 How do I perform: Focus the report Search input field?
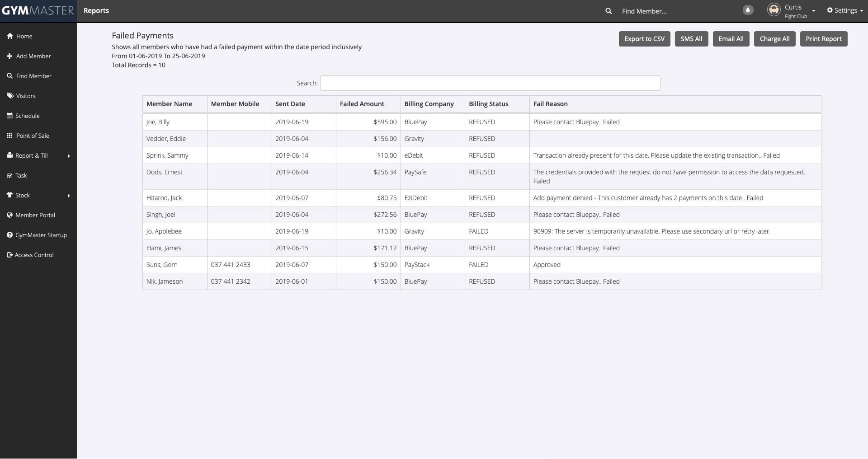tap(490, 83)
